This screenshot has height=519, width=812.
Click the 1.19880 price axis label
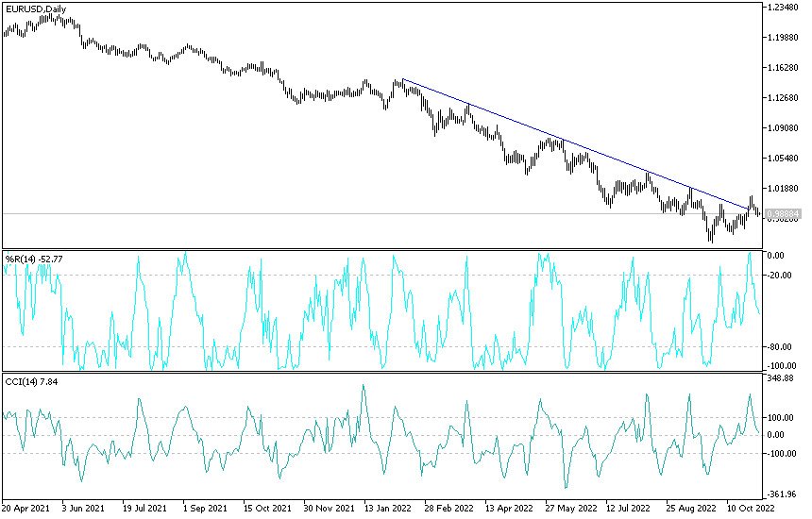click(783, 37)
